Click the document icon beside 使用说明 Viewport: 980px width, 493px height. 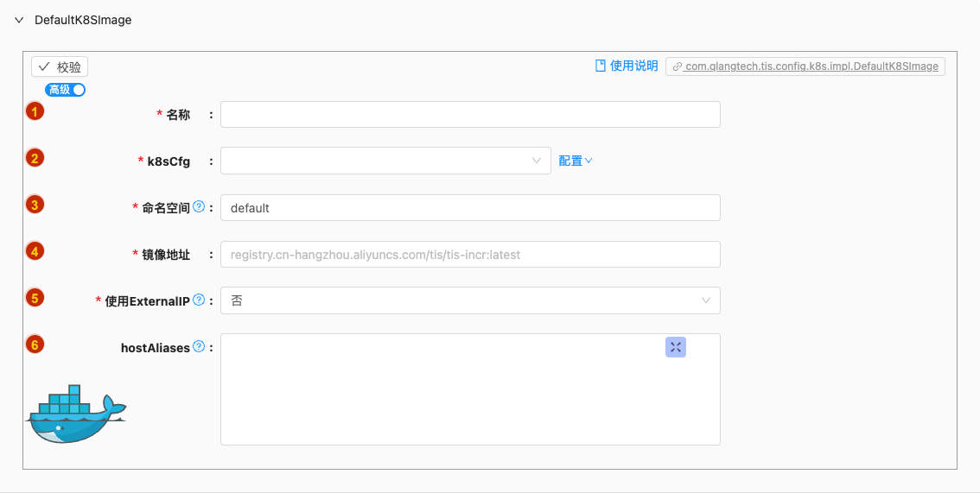(x=600, y=66)
